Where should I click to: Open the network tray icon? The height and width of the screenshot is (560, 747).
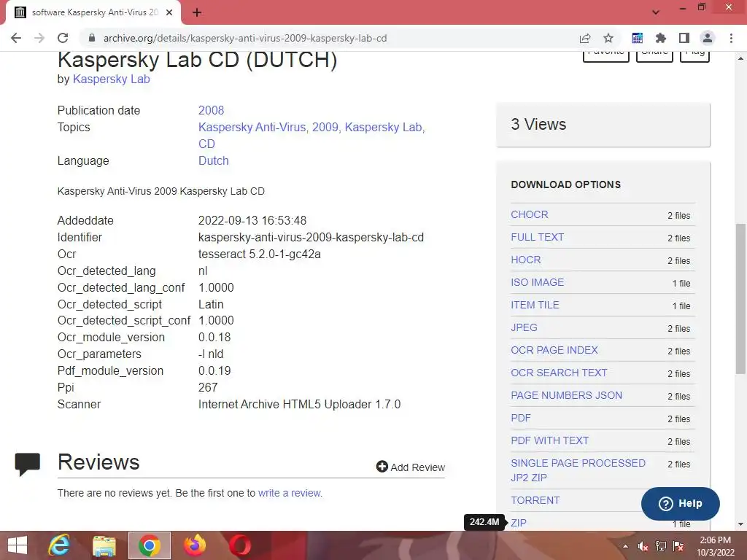(661, 546)
